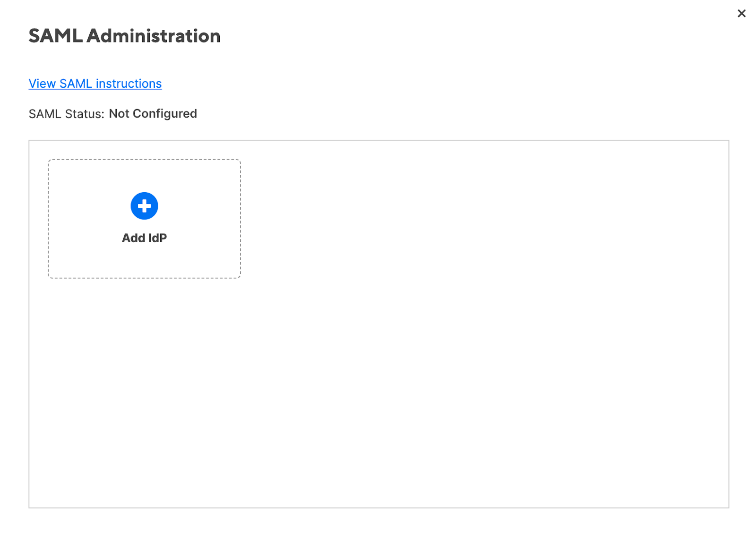Viewport: 756px width, 535px height.
Task: Click the SAML Administration heading
Action: click(124, 36)
